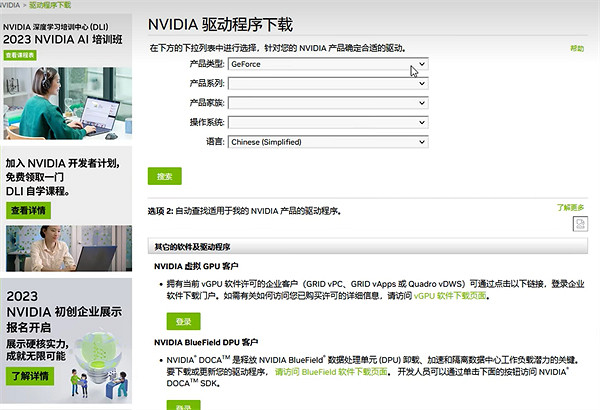Expand the 产品系列 dropdown
The image size is (600, 410).
327,83
